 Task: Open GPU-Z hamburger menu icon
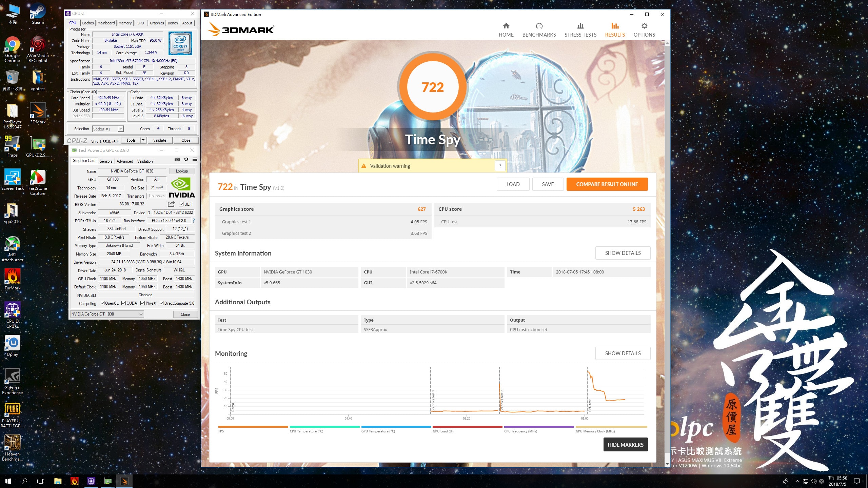tap(195, 159)
